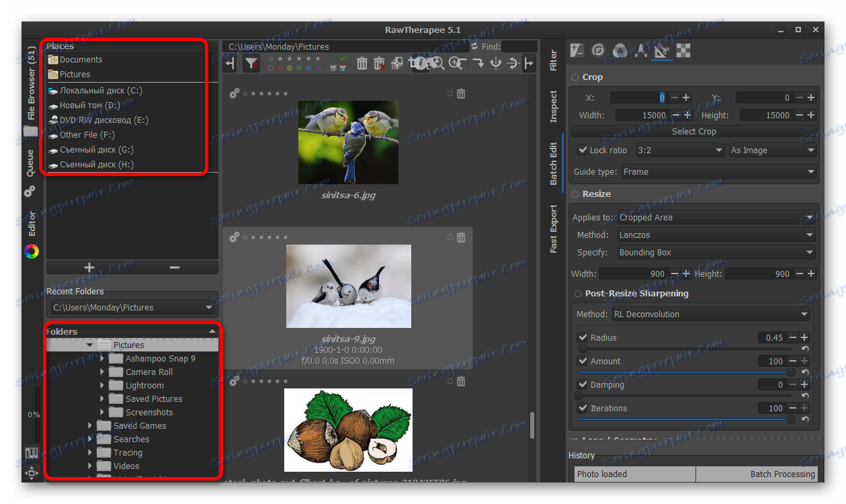Open the Guide type Frame dropdown

pos(718,171)
